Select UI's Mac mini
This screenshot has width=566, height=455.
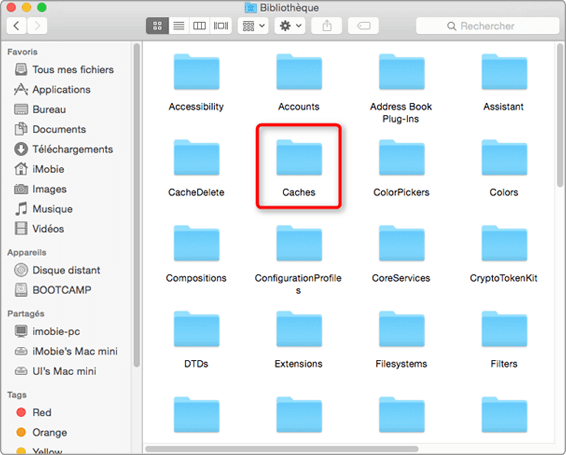55,371
